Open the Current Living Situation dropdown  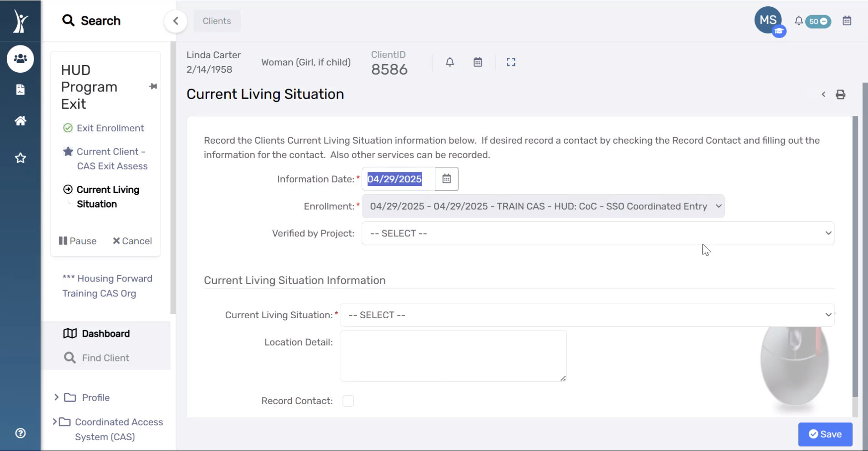pos(586,315)
